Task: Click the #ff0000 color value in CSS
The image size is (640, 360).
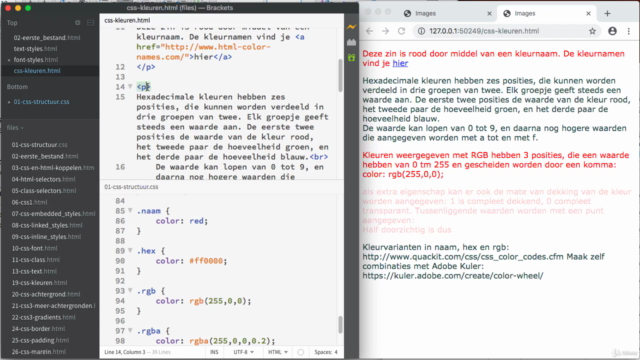Action: pyautogui.click(x=206, y=261)
